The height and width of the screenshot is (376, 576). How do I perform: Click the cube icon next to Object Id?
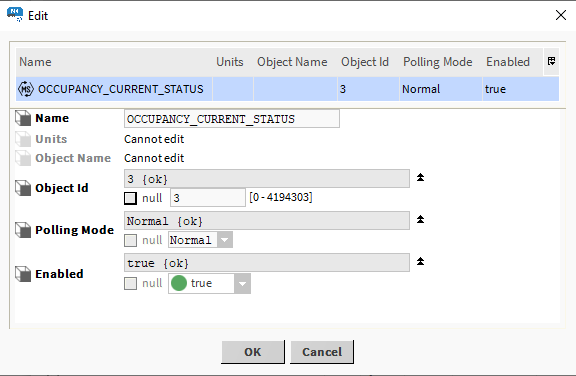(23, 188)
